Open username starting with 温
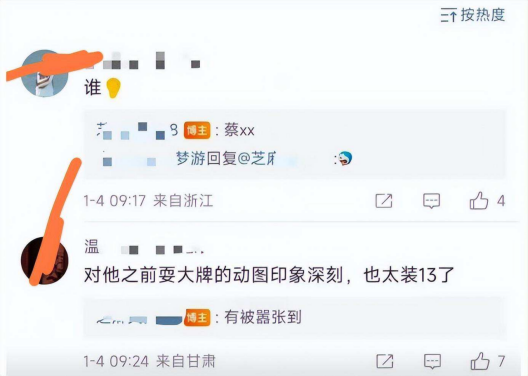528x376 pixels. [144, 247]
